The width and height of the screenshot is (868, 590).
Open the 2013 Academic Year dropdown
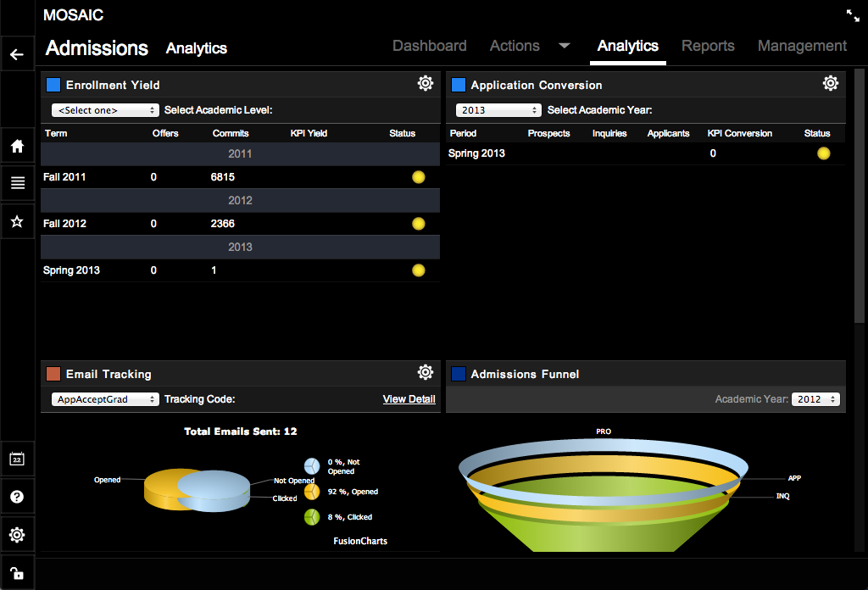tap(498, 110)
